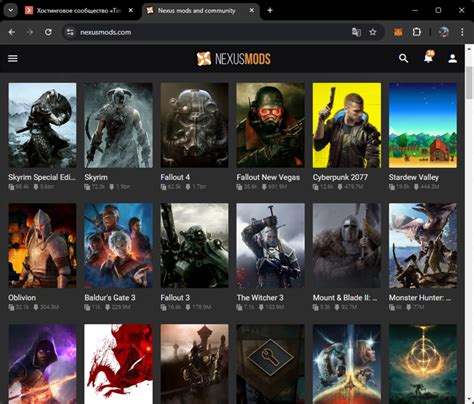Screen dimensions: 474x404
Task: Open the golden Elden Ring cover
Action: click(x=423, y=364)
